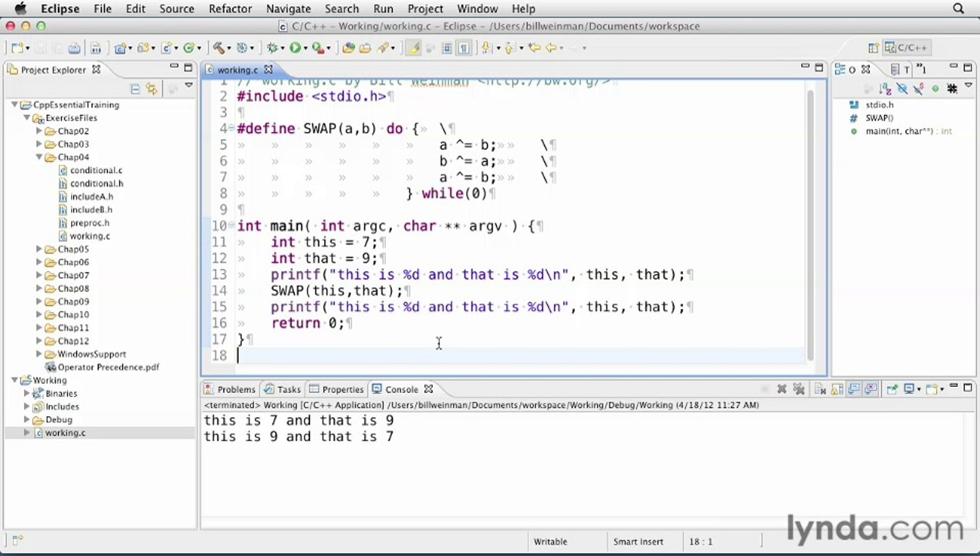Image resolution: width=980 pixels, height=556 pixels.
Task: Click the Run green play toolbar button
Action: click(x=295, y=48)
